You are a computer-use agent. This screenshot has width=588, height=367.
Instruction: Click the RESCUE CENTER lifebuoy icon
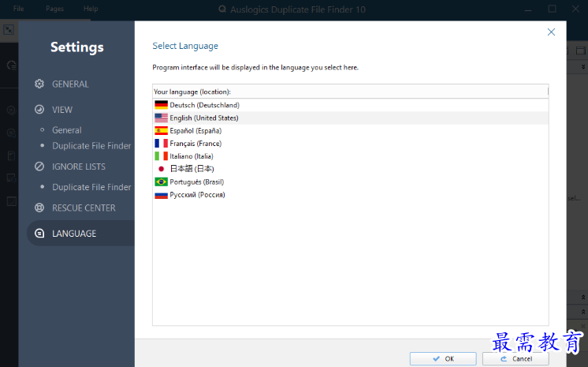pyautogui.click(x=39, y=208)
